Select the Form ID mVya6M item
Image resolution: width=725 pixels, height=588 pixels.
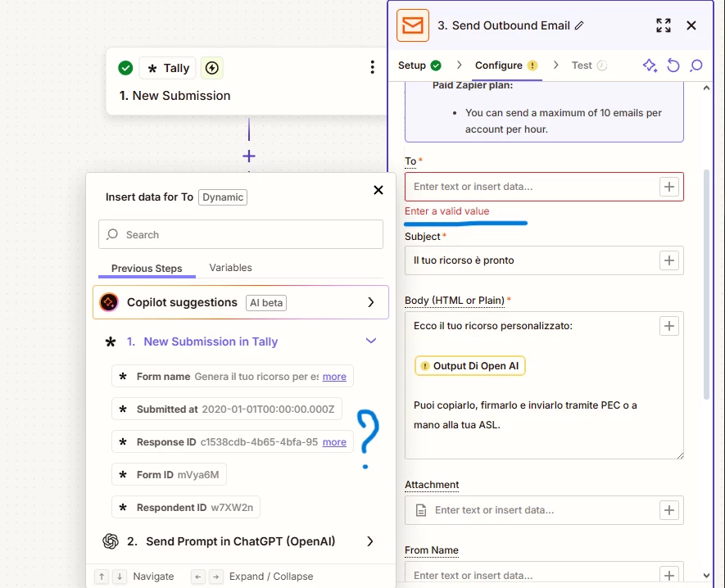pos(170,475)
